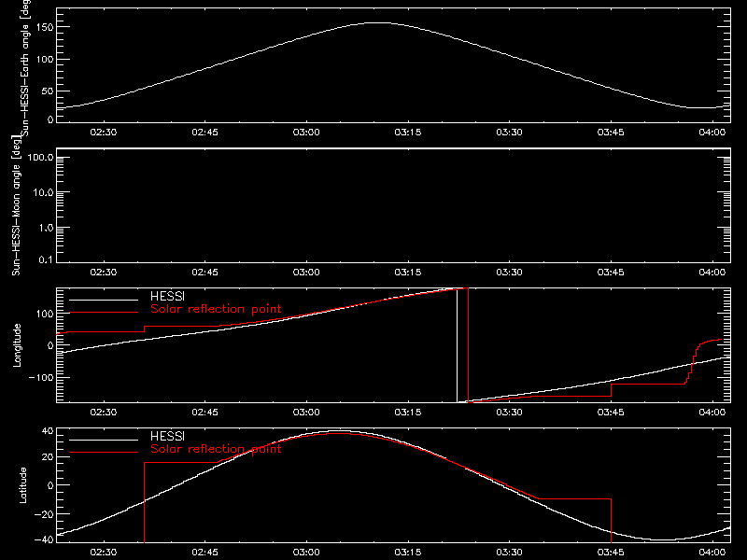
Task: Click the Longitude axis label
Action: [17, 345]
